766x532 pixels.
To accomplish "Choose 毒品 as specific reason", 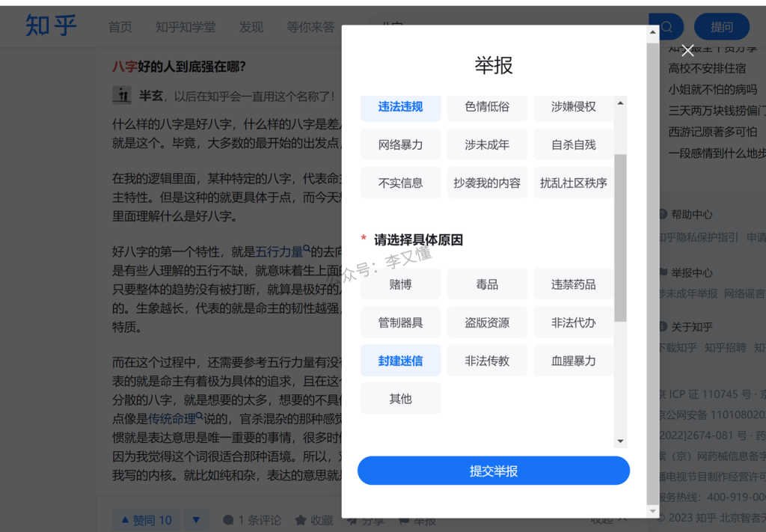I will click(x=487, y=284).
